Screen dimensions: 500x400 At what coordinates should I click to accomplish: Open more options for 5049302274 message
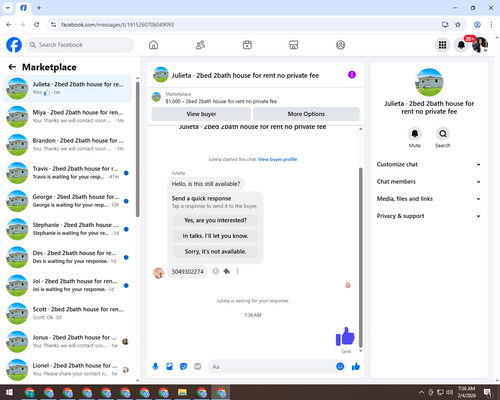(237, 271)
